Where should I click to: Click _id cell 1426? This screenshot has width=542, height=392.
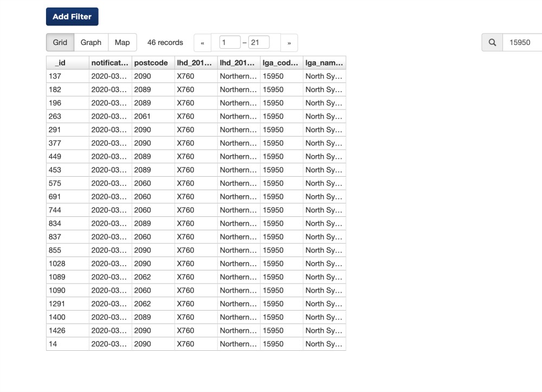(x=67, y=331)
